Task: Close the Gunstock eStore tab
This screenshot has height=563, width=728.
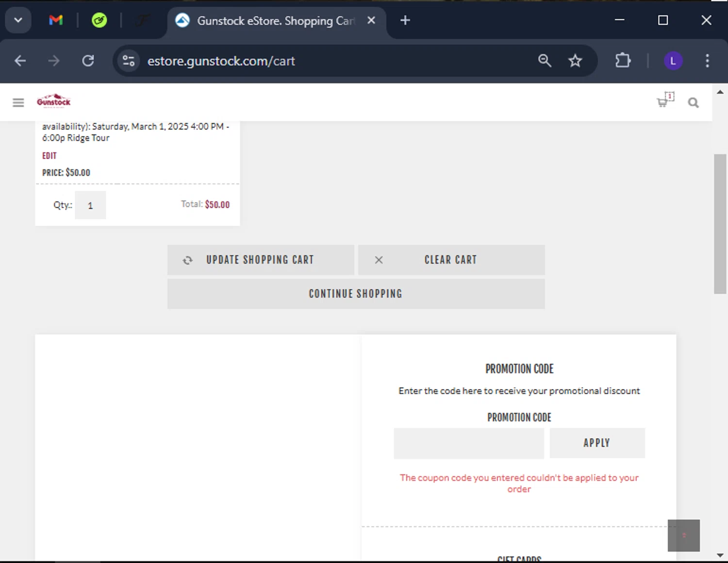Action: 371,20
